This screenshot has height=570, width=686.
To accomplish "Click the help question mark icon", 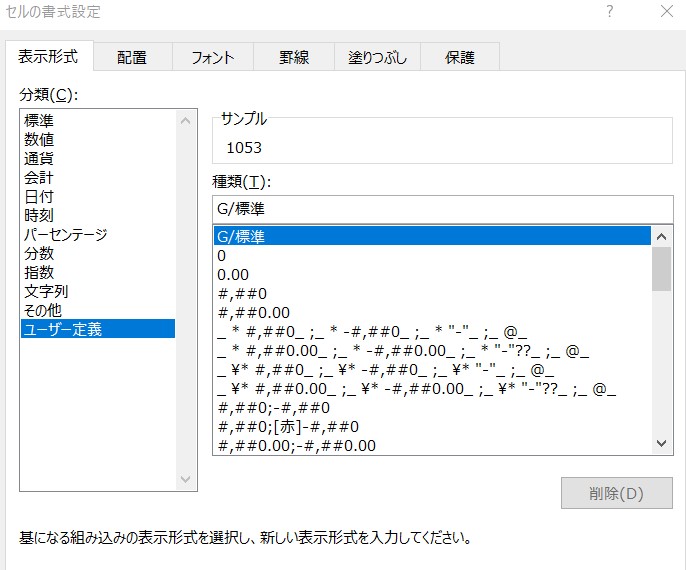I will [x=610, y=11].
